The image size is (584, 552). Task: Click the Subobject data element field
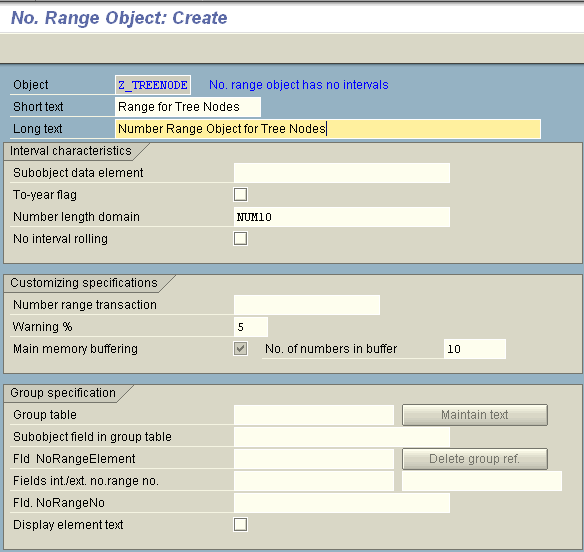[x=342, y=173]
